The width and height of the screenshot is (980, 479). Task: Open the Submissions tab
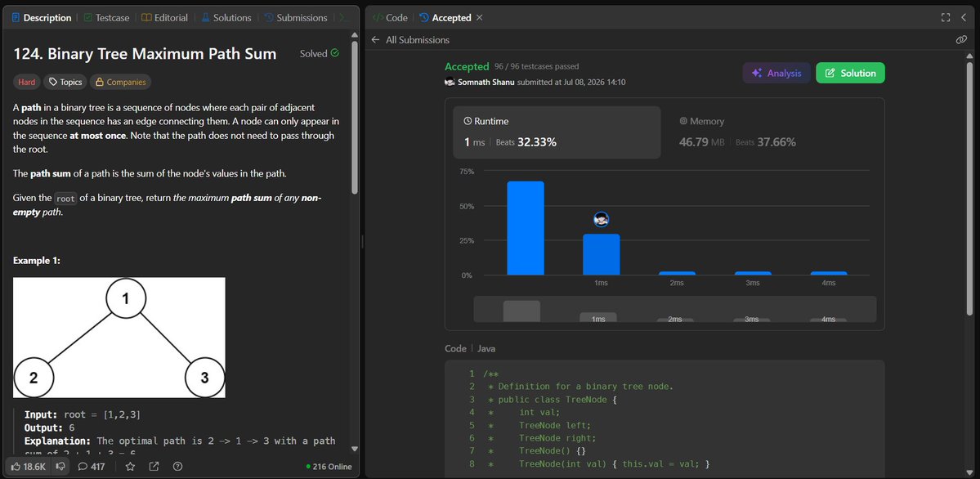(x=296, y=17)
